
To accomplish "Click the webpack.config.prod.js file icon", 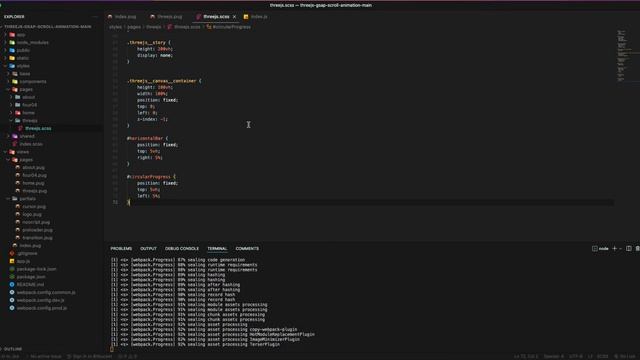I will [12, 308].
